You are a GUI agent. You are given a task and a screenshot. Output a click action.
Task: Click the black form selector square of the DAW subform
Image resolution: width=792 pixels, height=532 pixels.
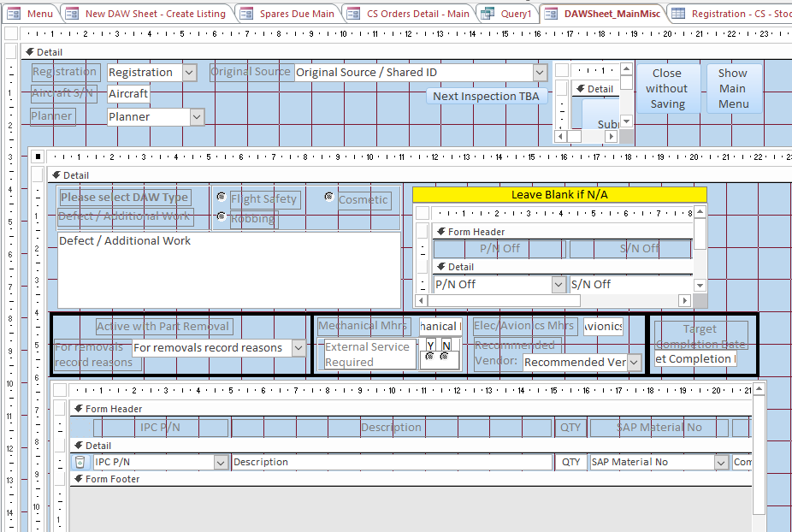(38, 157)
